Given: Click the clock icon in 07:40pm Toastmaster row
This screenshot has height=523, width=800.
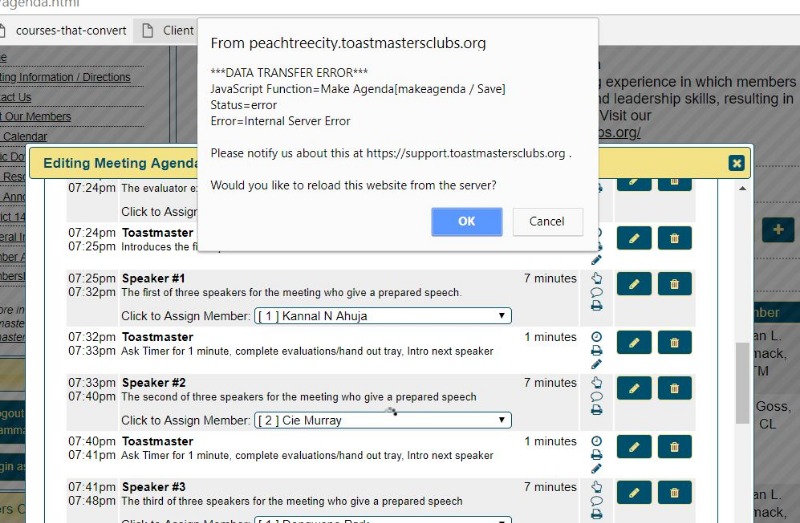Looking at the screenshot, I should pyautogui.click(x=596, y=441).
